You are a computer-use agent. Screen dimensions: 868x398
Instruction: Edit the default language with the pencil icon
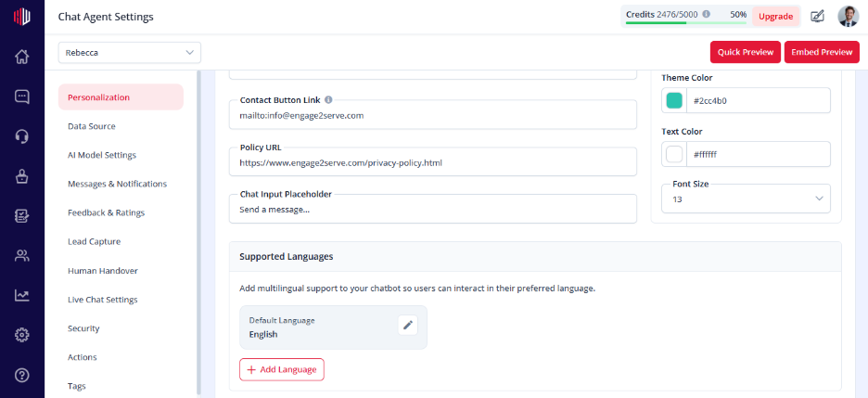tap(408, 325)
